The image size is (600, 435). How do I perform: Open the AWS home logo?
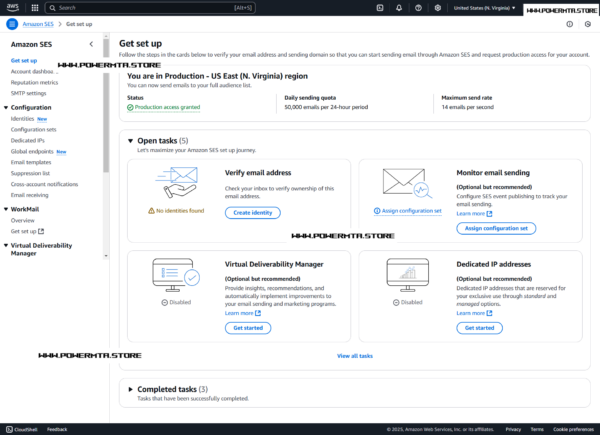(13, 8)
